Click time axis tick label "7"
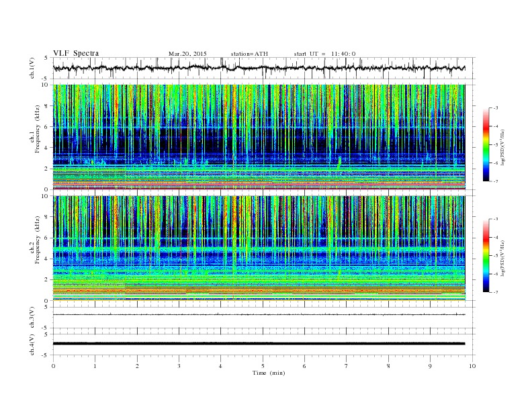Screen dimensions: 532x411 click(347, 366)
